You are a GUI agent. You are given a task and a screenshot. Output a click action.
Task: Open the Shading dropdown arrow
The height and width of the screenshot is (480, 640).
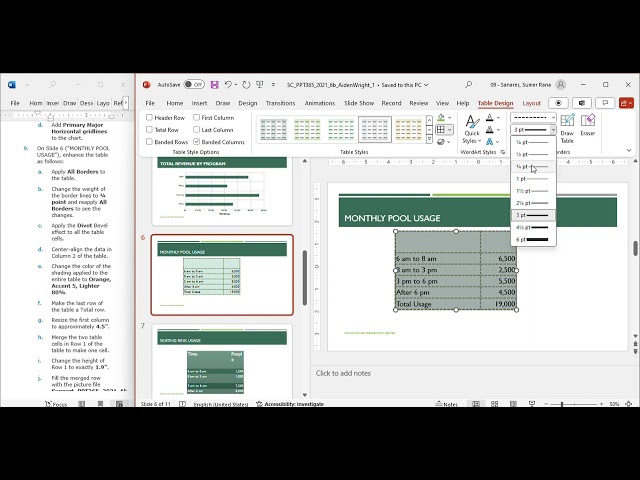(450, 118)
